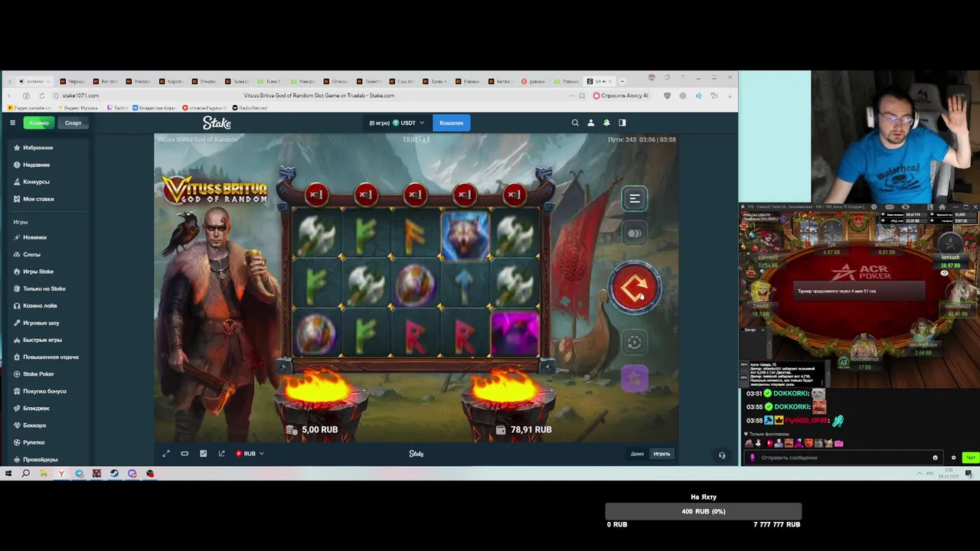Click the search magnifier icon in Stake header
Viewport: 980px width, 551px height.
575,122
